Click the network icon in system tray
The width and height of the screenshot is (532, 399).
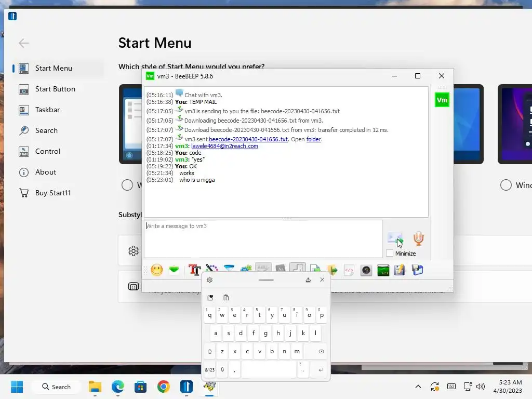(x=468, y=387)
